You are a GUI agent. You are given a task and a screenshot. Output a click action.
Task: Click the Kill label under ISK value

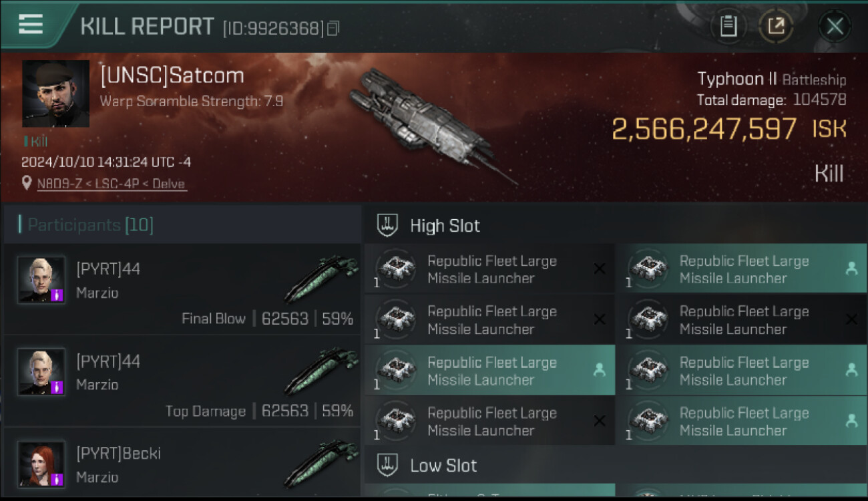tap(829, 174)
